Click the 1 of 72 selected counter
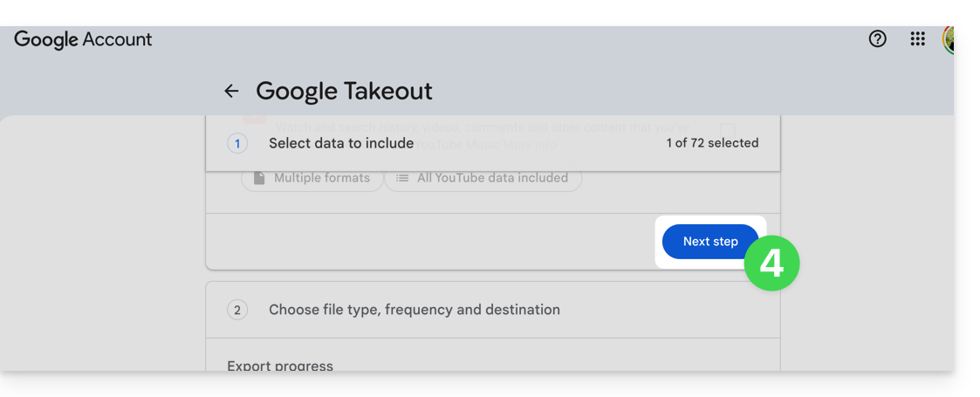The image size is (980, 397). [712, 143]
